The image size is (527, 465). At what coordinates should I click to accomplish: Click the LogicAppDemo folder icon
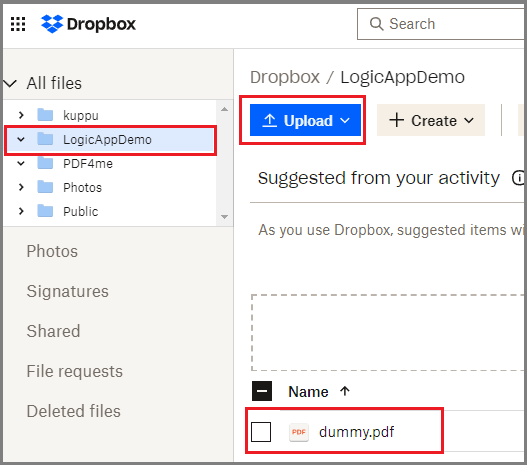tap(45, 139)
